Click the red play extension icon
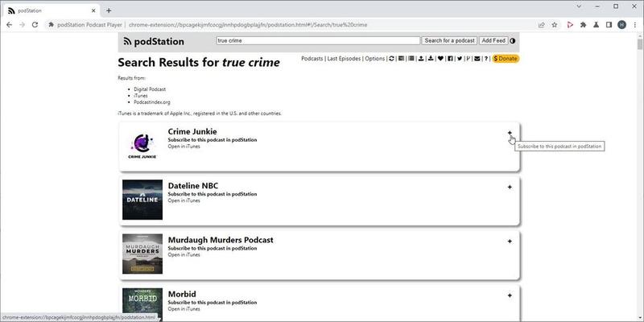Screen dimensions: 644x322 [570, 25]
